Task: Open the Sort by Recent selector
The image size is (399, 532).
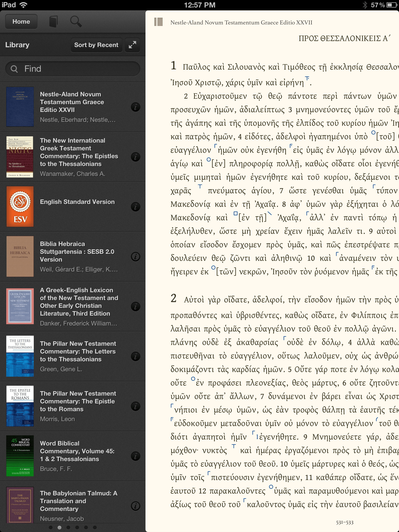Action: tap(96, 45)
